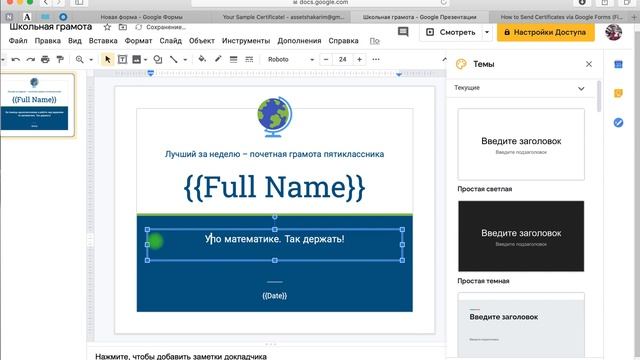Viewport: 640px width, 360px height.
Task: Open the Roboto font family dropdown
Action: [291, 60]
